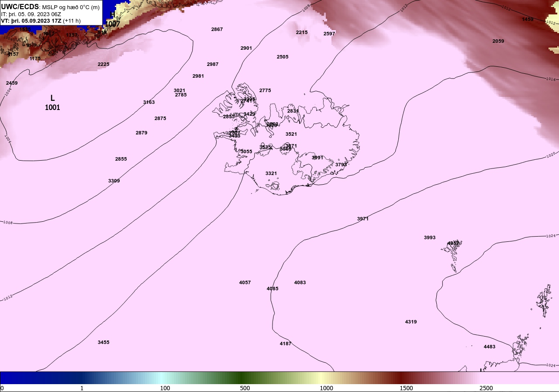Select the freezing level value 2867
559x392 pixels.
click(x=217, y=29)
